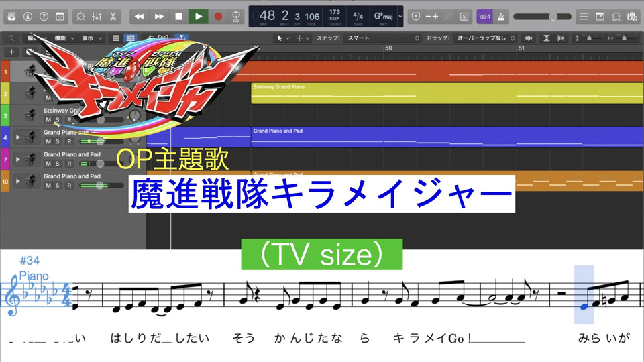Toggle the blue Catch playhead button
The height and width of the screenshot is (362, 644).
[181, 38]
